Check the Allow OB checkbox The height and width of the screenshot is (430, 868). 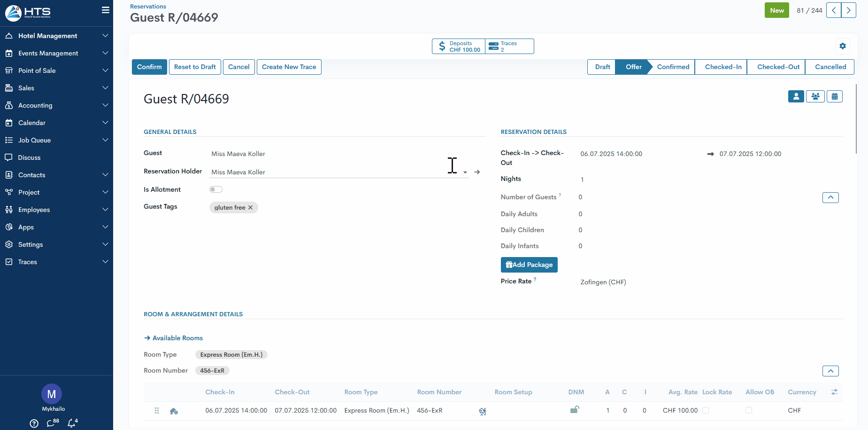[x=749, y=410]
